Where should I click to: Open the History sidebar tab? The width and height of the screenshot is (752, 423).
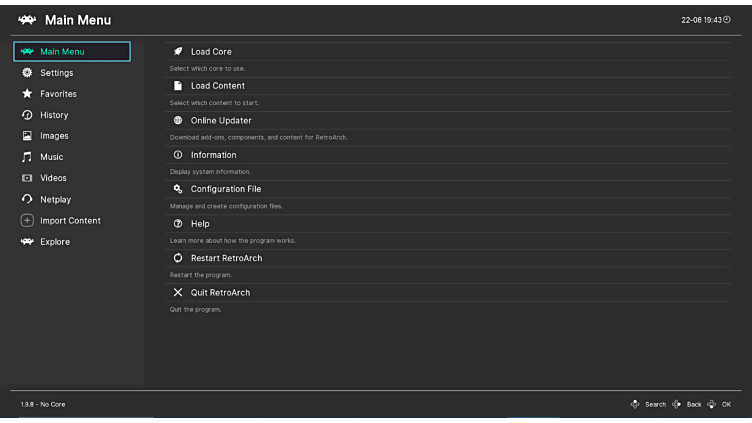[x=54, y=115]
